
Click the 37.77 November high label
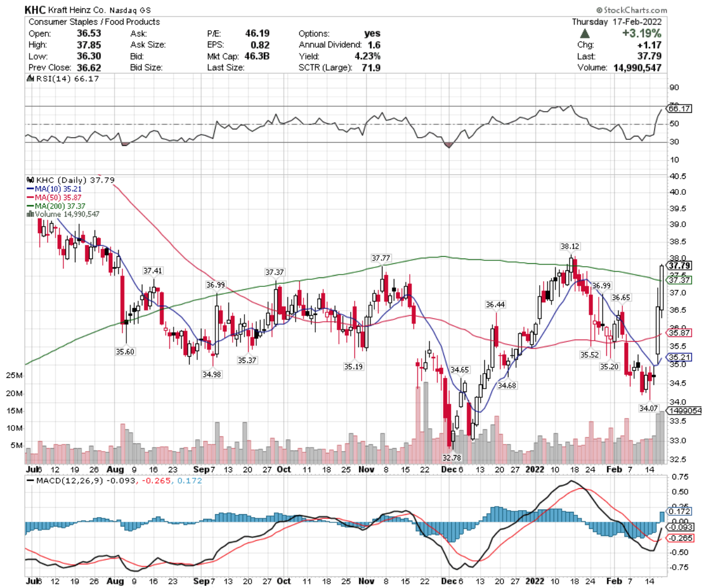(x=381, y=258)
